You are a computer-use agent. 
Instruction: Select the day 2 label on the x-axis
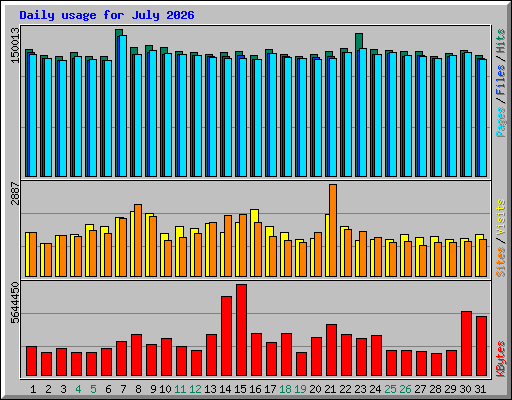tap(48, 389)
